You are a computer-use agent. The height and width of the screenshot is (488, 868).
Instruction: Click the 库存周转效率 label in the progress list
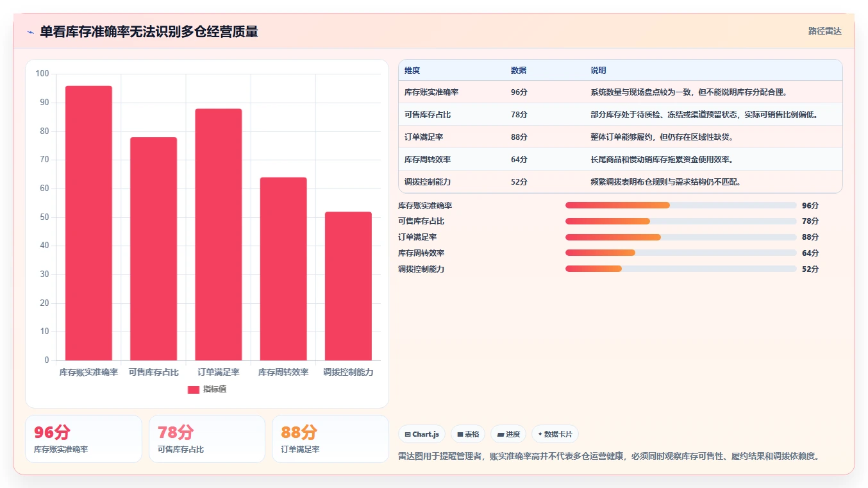421,253
